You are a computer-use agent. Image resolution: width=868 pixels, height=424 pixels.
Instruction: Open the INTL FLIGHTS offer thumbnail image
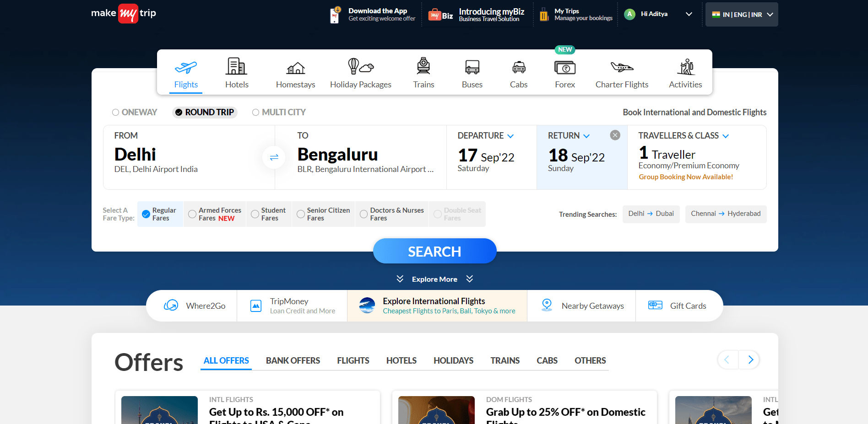(159, 410)
